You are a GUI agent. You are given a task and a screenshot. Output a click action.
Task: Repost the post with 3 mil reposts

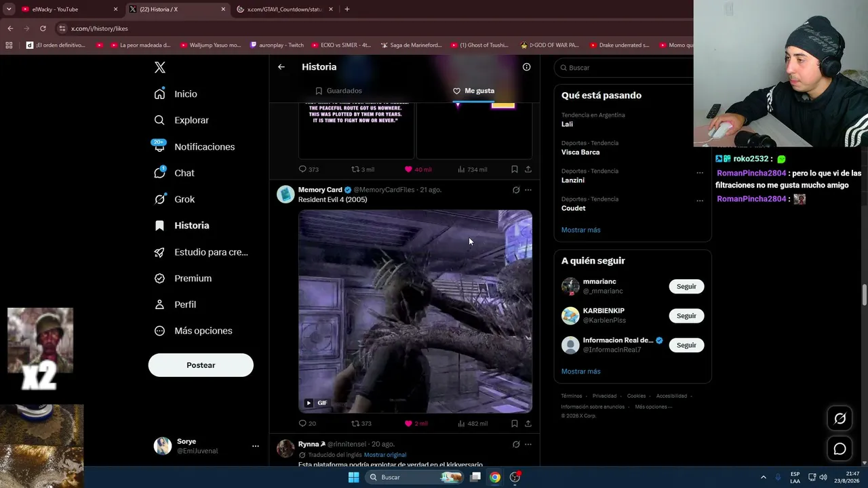tap(362, 169)
